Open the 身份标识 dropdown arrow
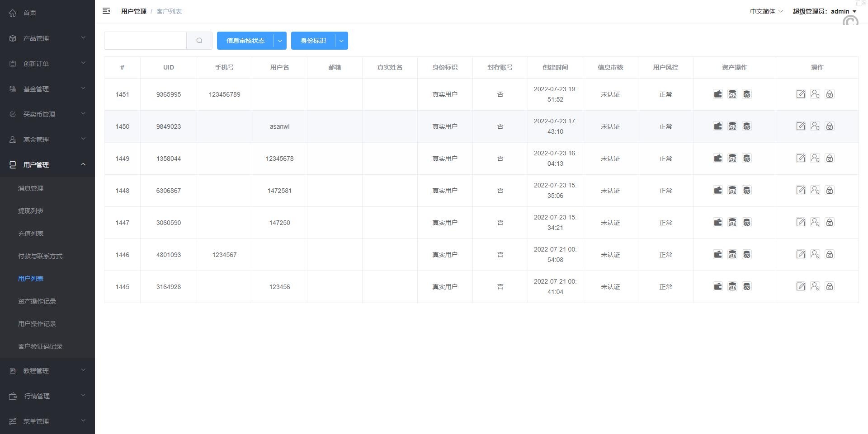 pyautogui.click(x=341, y=41)
